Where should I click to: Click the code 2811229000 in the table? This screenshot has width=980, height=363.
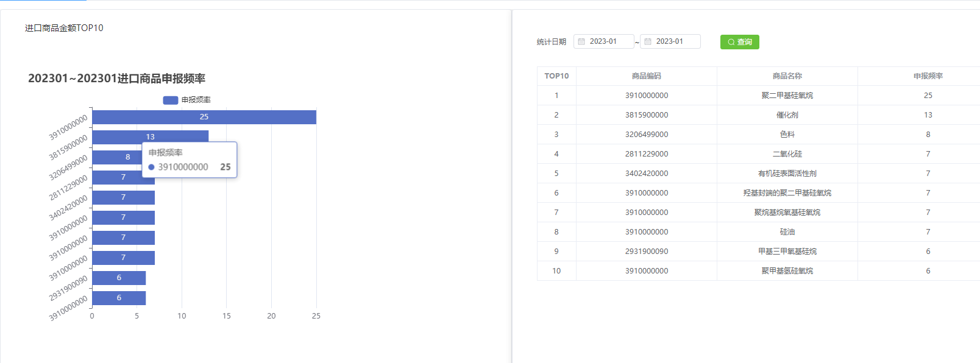click(x=647, y=154)
